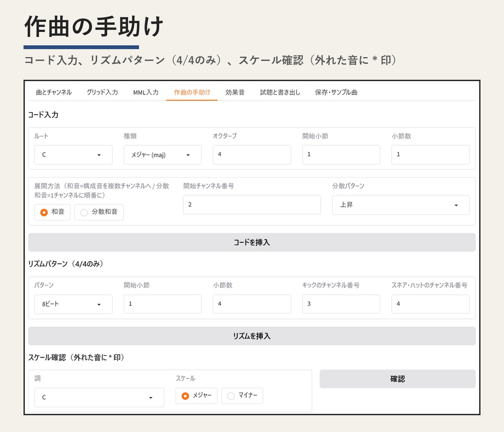Open the パターン dropdown showing 8ビート
Image resolution: width=504 pixels, height=432 pixels.
(x=73, y=304)
